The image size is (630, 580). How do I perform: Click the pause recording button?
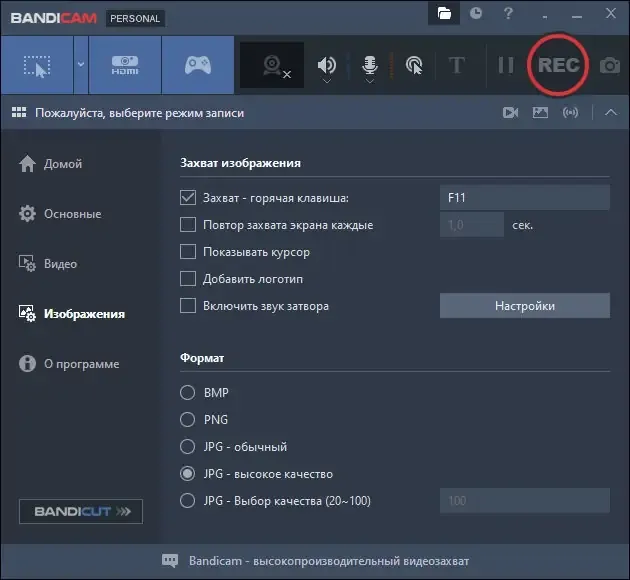pos(505,65)
